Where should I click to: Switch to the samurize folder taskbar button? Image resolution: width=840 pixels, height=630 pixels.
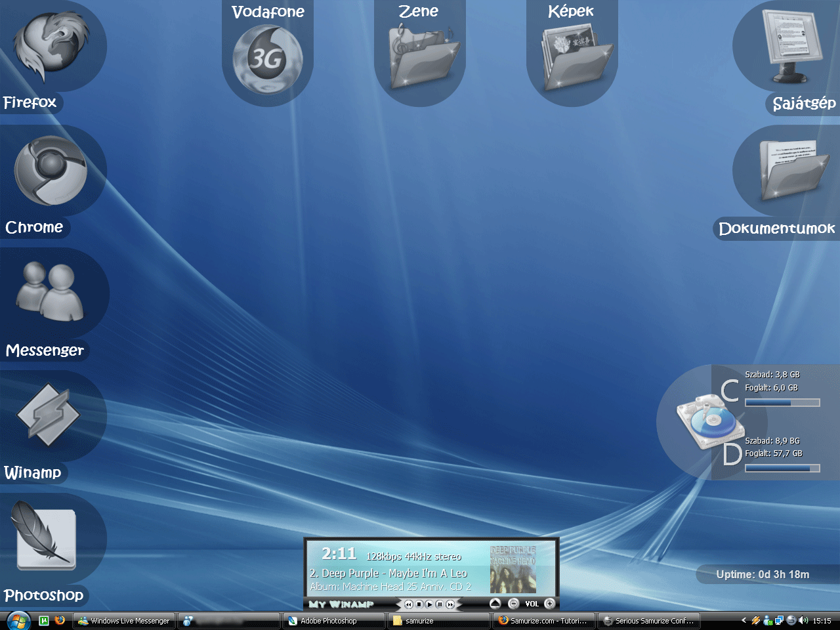(439, 621)
